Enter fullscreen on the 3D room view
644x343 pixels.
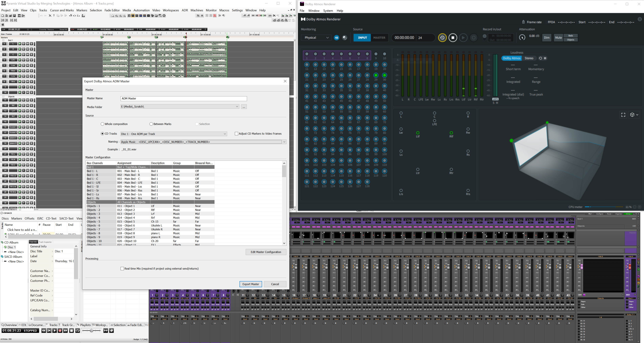623,115
